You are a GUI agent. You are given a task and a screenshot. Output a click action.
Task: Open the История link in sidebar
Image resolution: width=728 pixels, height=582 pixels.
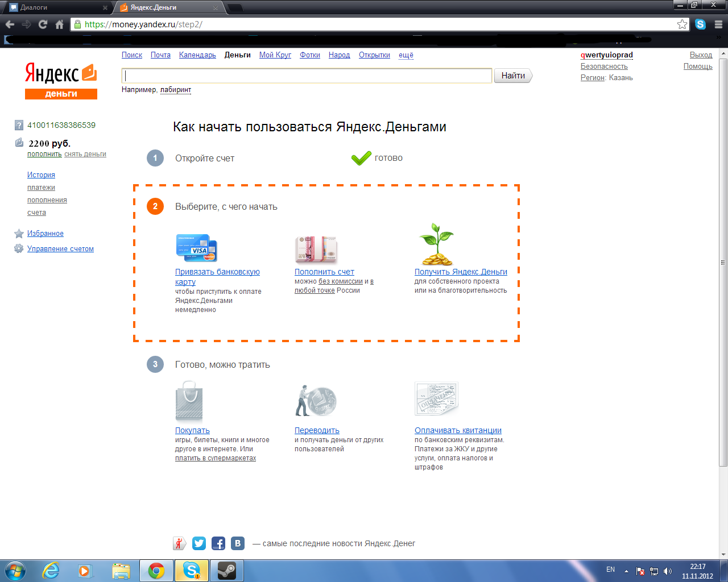[41, 175]
